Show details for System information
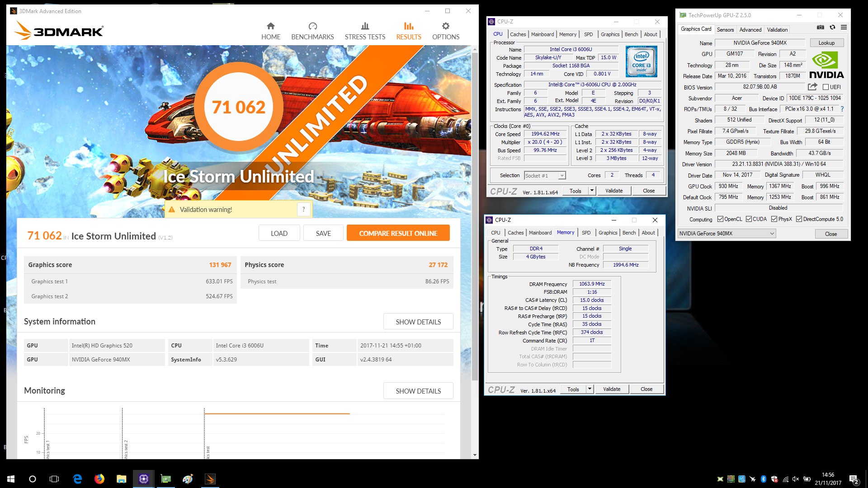This screenshot has width=868, height=488. (418, 322)
